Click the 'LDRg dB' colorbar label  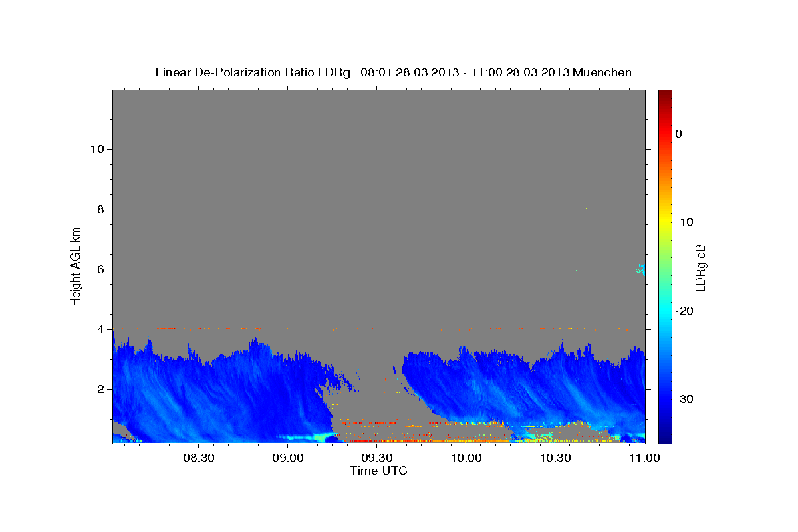(700, 266)
